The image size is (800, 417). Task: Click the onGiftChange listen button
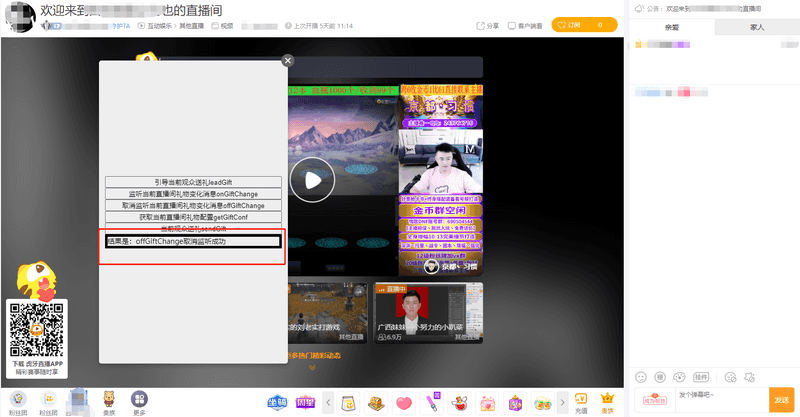coord(193,194)
